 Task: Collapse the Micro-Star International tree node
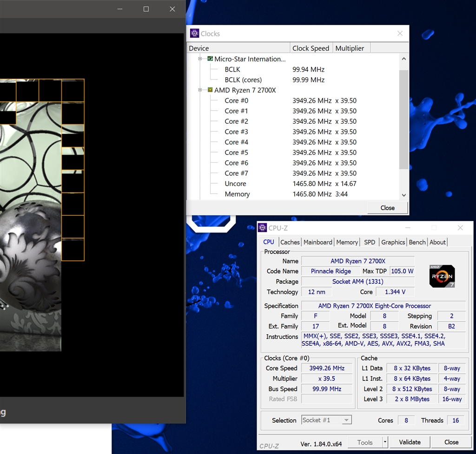[200, 59]
